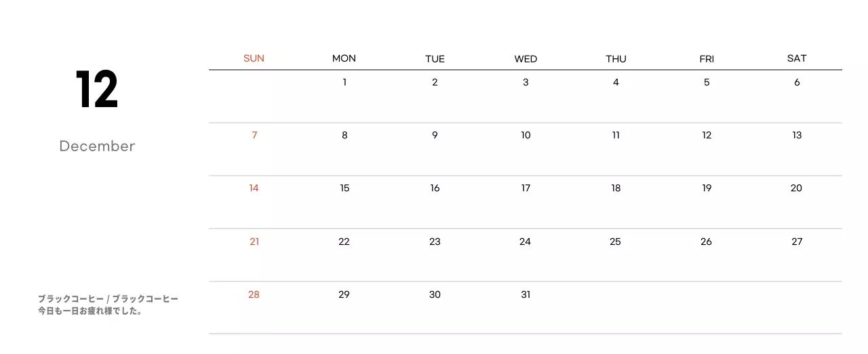The image size is (868, 354).
Task: Click date 1 in the calendar
Action: (x=344, y=82)
